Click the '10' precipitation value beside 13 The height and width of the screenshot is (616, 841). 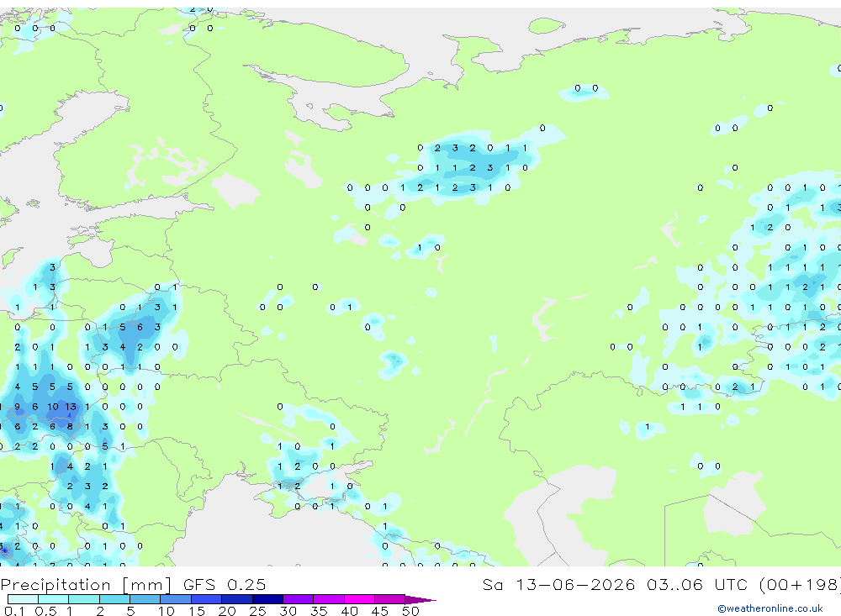[52, 407]
